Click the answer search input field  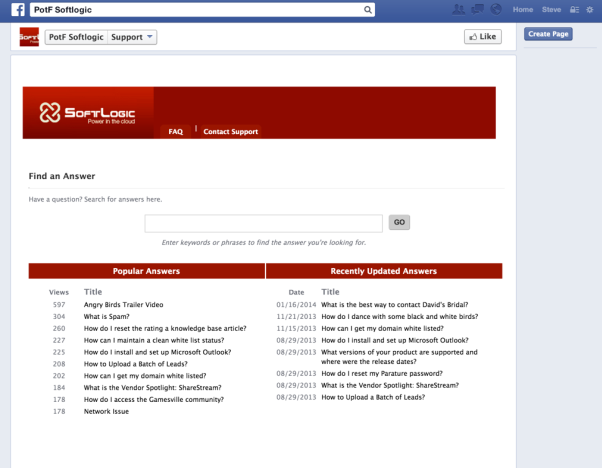(263, 223)
